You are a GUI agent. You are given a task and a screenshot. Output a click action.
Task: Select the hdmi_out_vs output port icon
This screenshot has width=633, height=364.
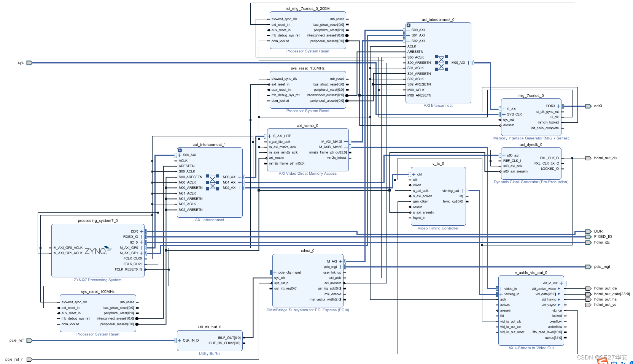pyautogui.click(x=588, y=305)
